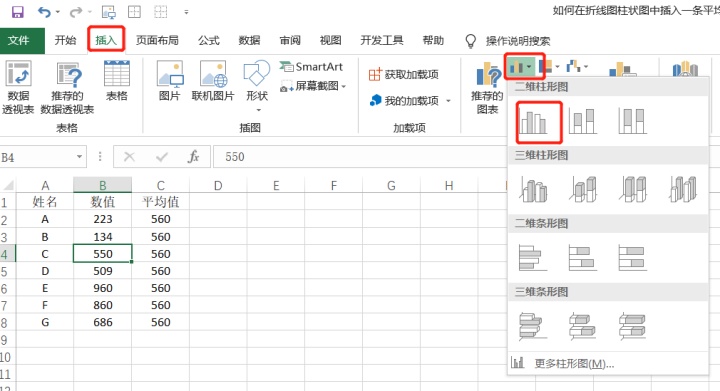Confirm the entry with the checkmark
The height and width of the screenshot is (391, 720).
coord(162,157)
